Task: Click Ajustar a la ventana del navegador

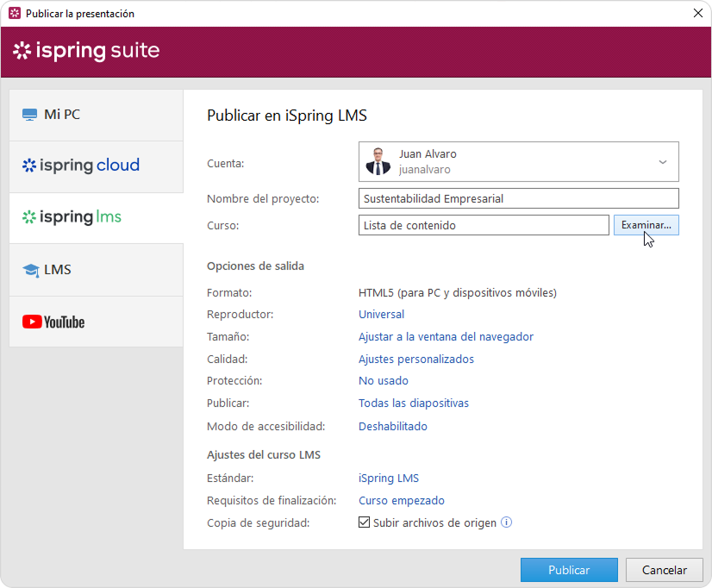Action: (x=446, y=337)
